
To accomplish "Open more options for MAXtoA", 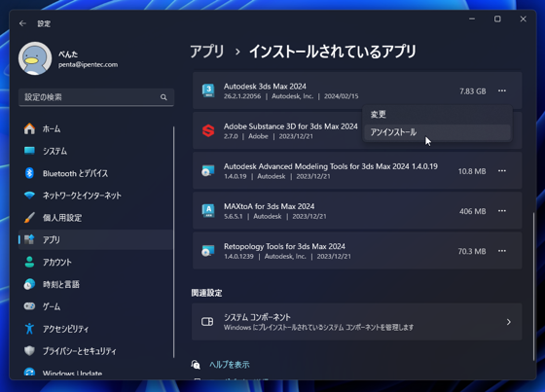I will 502,211.
